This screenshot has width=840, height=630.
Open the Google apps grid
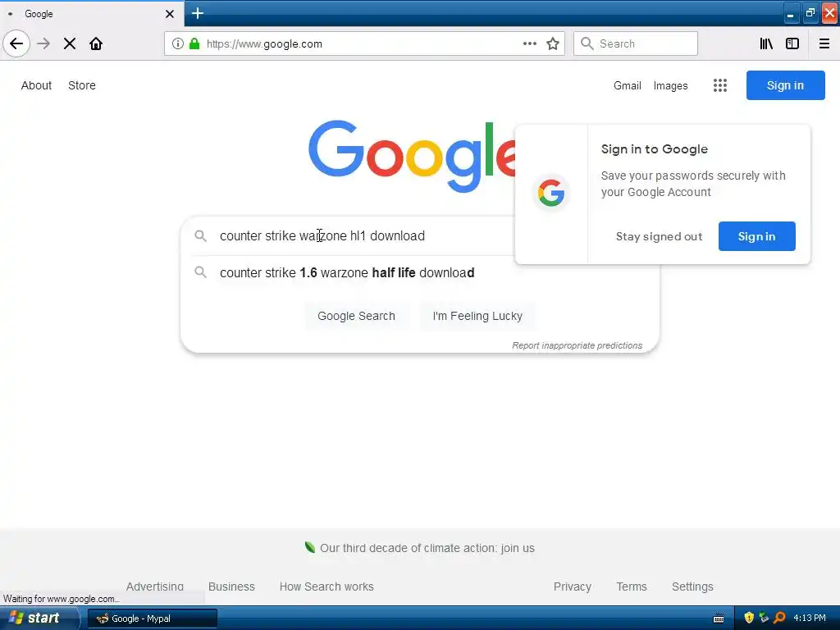click(720, 85)
